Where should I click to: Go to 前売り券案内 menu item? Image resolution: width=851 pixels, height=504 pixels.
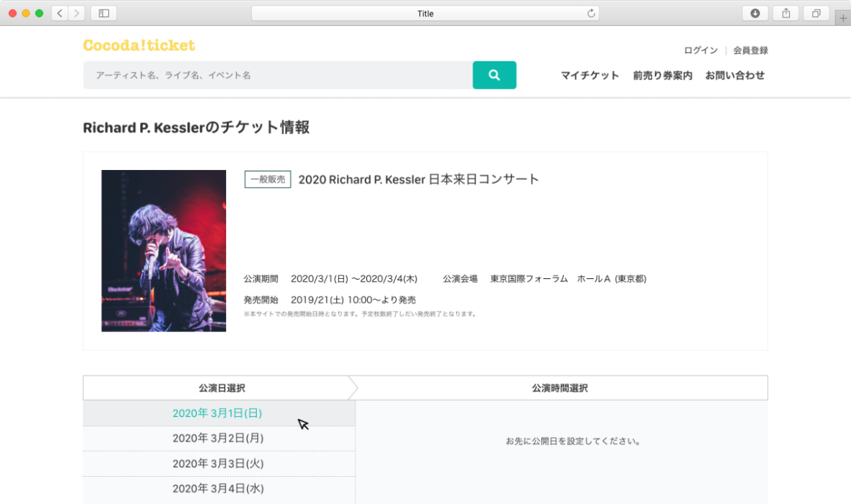pos(662,75)
